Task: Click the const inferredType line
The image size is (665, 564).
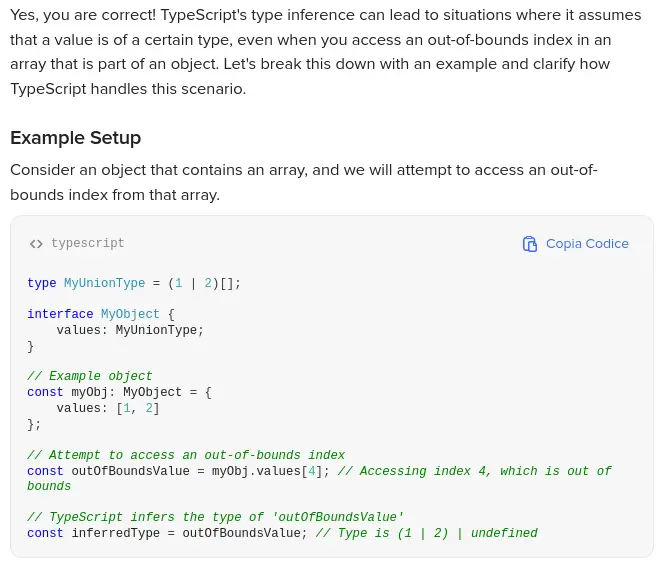Action: [x=167, y=533]
